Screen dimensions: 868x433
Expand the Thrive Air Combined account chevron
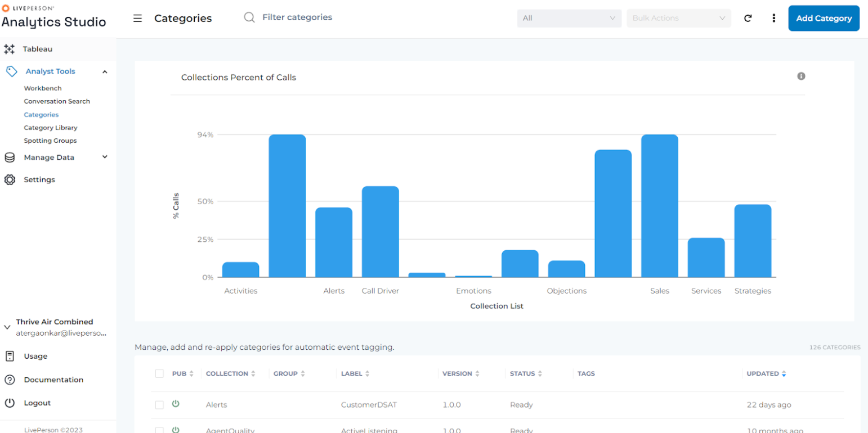(x=7, y=327)
